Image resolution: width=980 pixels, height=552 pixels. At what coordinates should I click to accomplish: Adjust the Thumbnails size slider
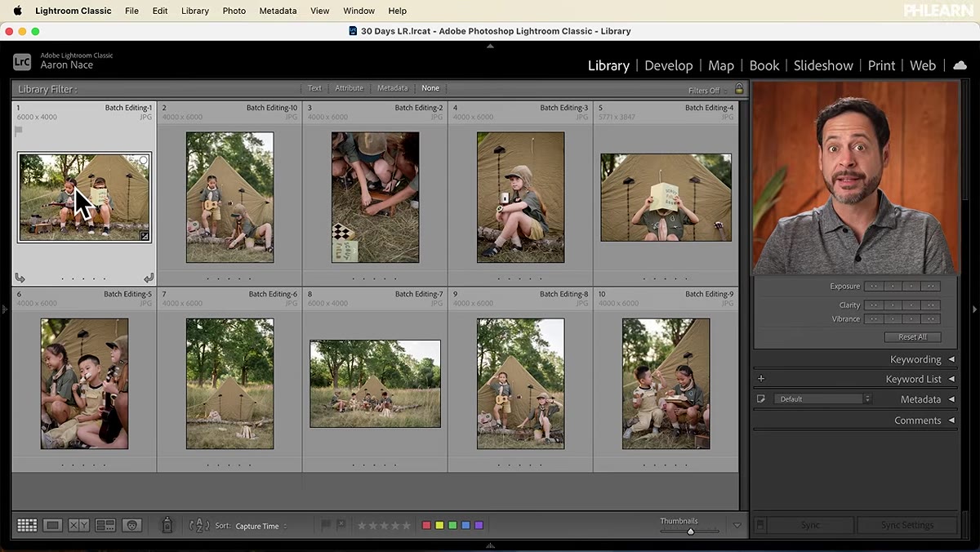(690, 532)
